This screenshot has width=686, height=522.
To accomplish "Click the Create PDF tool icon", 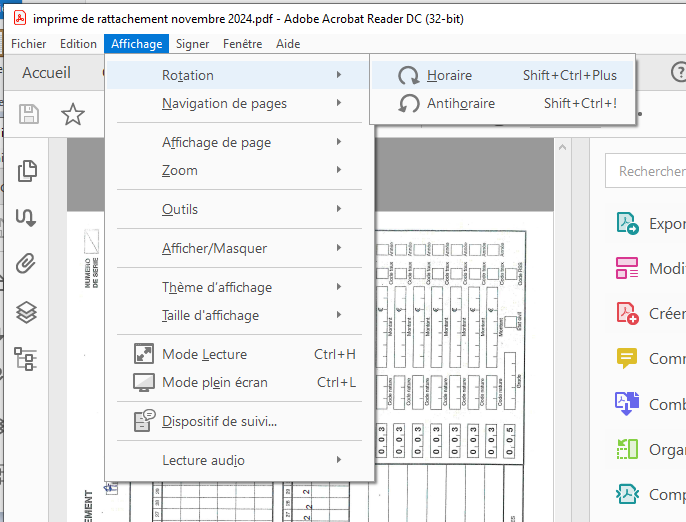I will [627, 313].
